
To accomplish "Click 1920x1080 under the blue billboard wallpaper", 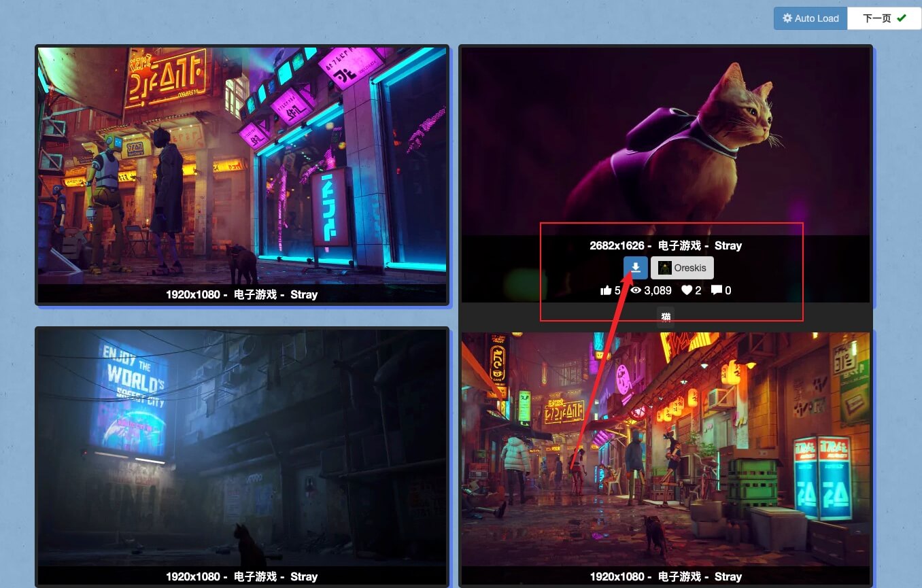I will pyautogui.click(x=193, y=576).
